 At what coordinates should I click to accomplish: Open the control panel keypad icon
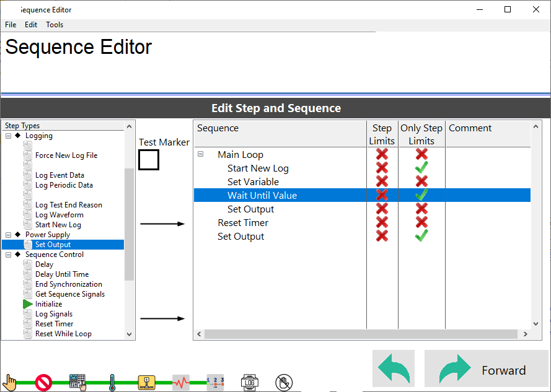(77, 382)
